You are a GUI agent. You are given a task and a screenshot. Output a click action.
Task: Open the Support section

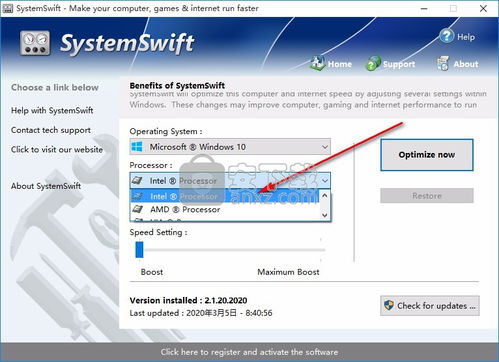390,64
